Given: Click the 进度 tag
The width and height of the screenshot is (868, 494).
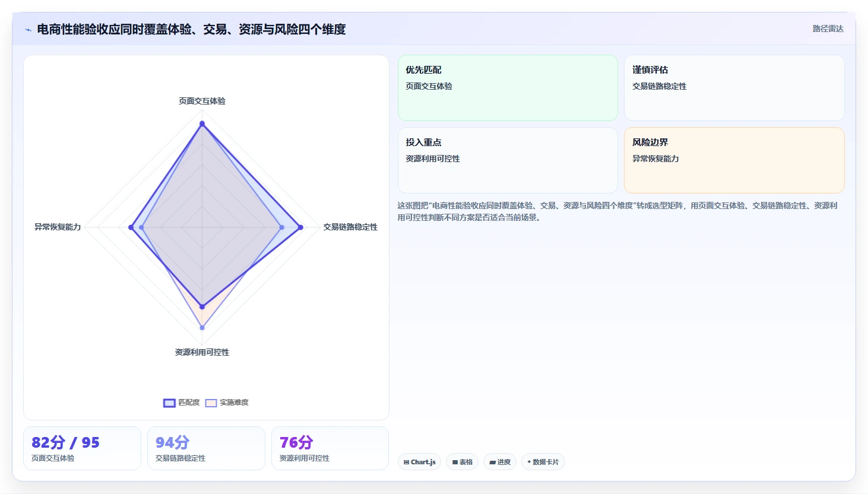Looking at the screenshot, I should click(500, 462).
